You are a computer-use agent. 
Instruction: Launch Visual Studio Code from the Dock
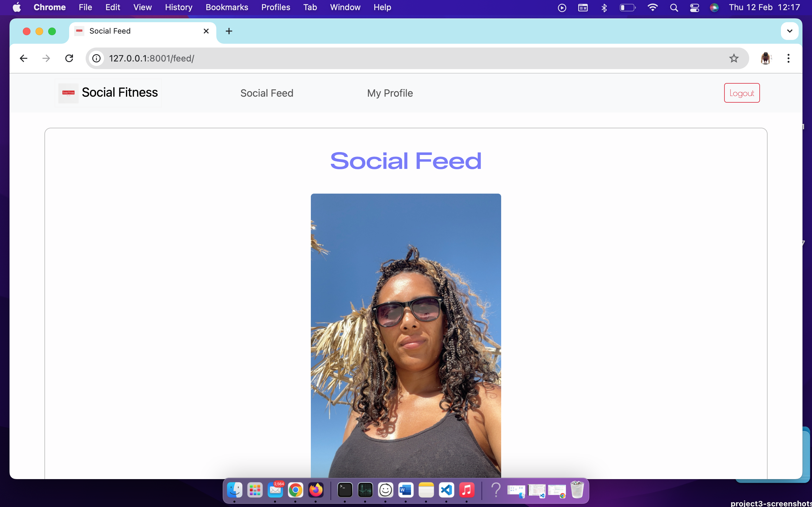446,490
